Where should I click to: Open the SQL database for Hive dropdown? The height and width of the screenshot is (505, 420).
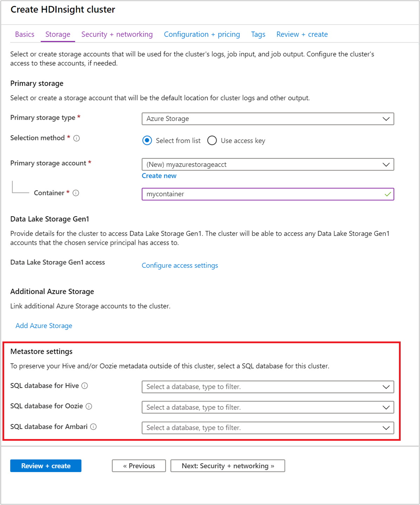click(x=268, y=387)
